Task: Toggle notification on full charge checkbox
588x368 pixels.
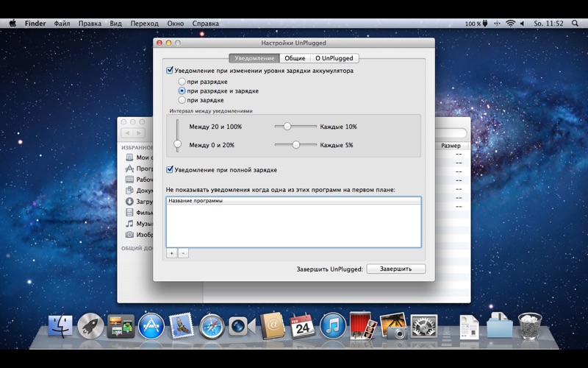Action: click(x=170, y=170)
